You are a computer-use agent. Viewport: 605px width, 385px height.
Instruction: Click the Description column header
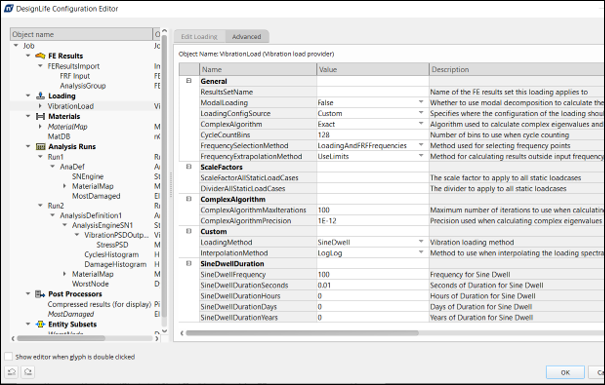(x=517, y=69)
